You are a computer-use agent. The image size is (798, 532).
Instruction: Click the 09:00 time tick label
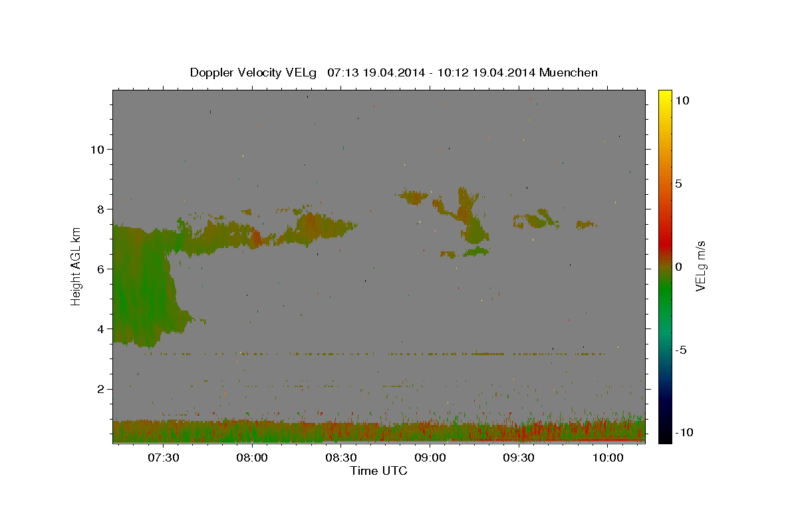[x=430, y=458]
